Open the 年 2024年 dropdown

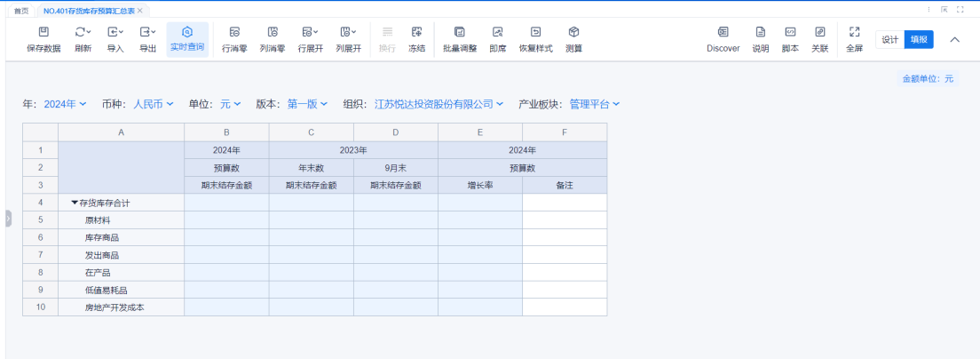[x=65, y=104]
